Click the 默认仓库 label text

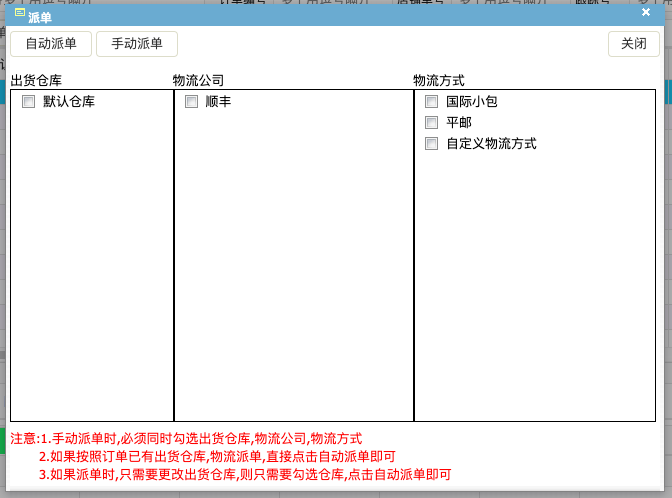click(x=69, y=102)
